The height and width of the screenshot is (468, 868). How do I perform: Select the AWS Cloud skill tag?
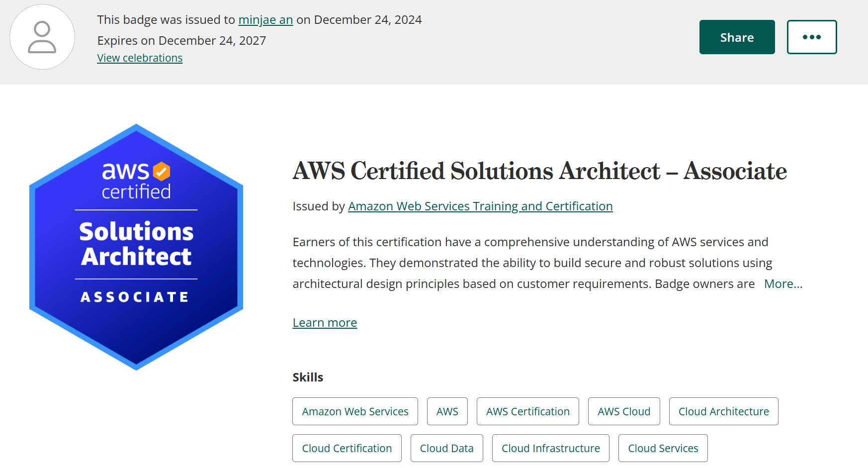click(624, 411)
